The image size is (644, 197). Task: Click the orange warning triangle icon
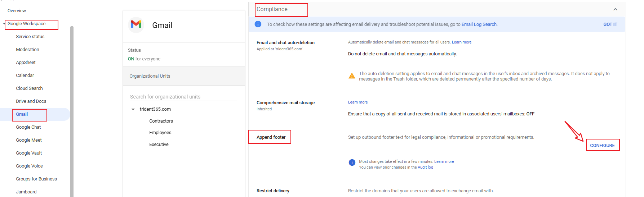point(352,76)
